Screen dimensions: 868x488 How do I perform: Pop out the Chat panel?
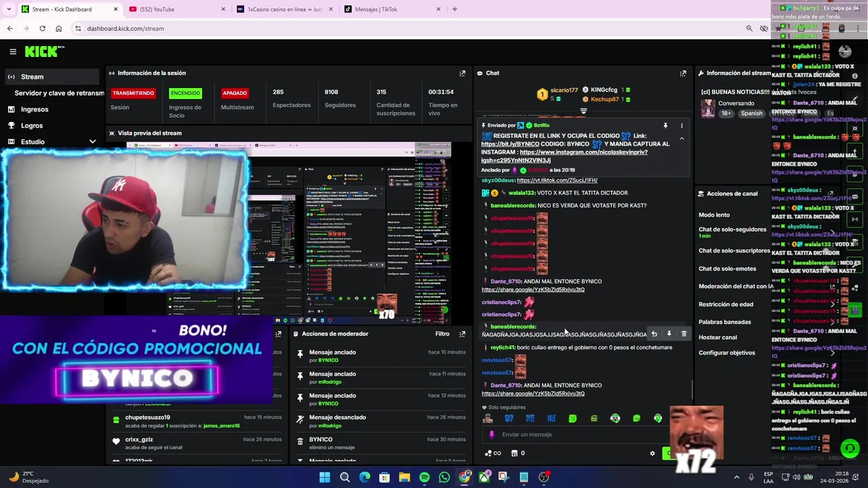pos(683,73)
